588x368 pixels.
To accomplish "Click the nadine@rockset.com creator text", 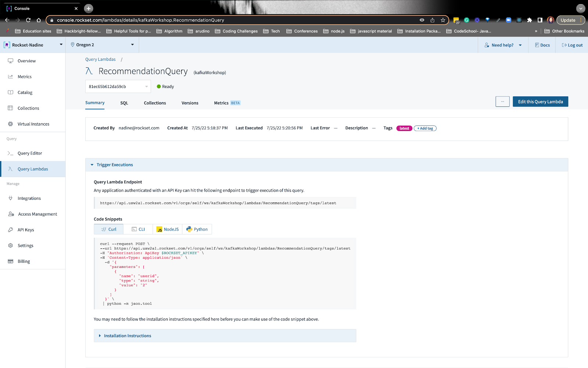I will point(139,128).
